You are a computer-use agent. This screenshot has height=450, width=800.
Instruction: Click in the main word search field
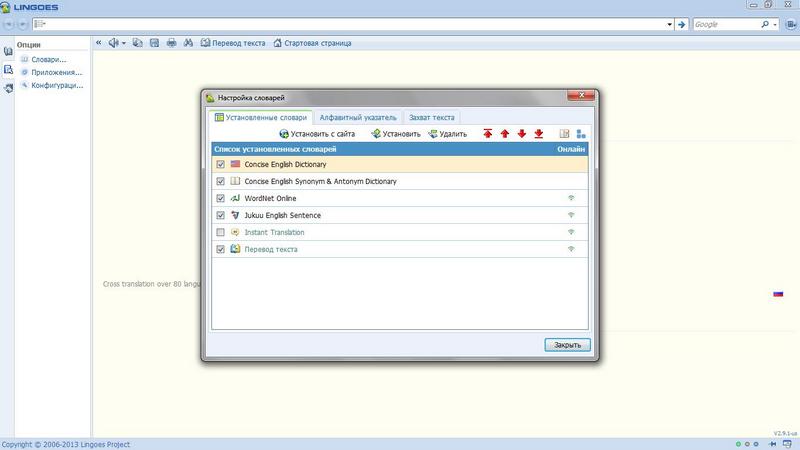coord(352,24)
